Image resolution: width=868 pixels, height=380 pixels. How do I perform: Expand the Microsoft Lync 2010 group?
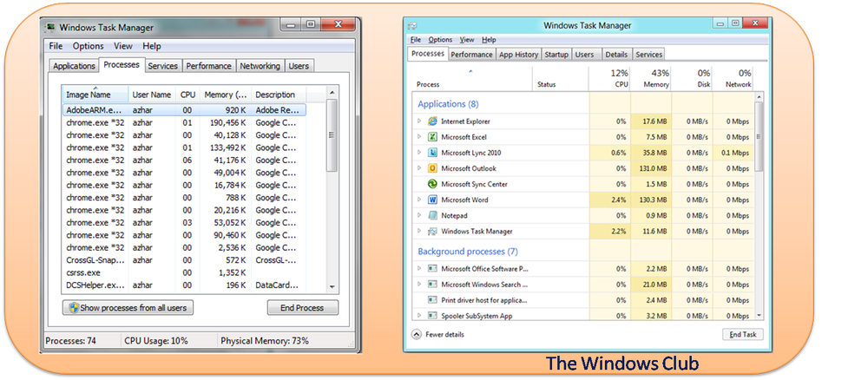tap(419, 153)
